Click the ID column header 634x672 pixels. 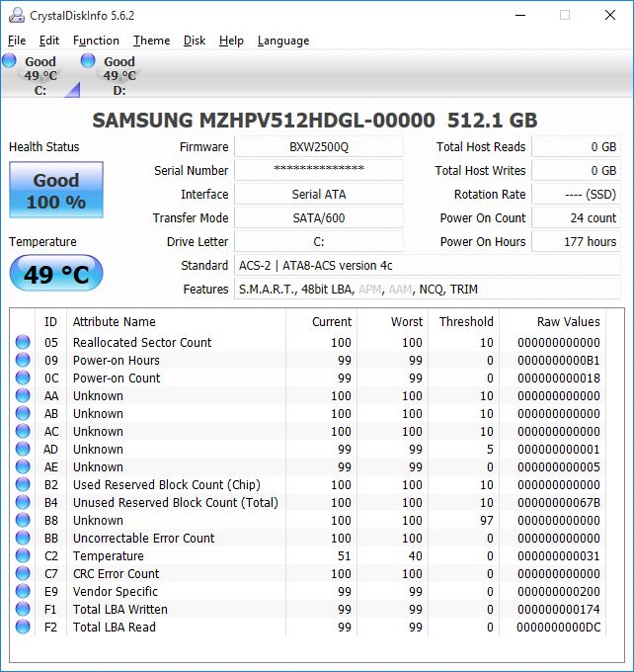50,321
